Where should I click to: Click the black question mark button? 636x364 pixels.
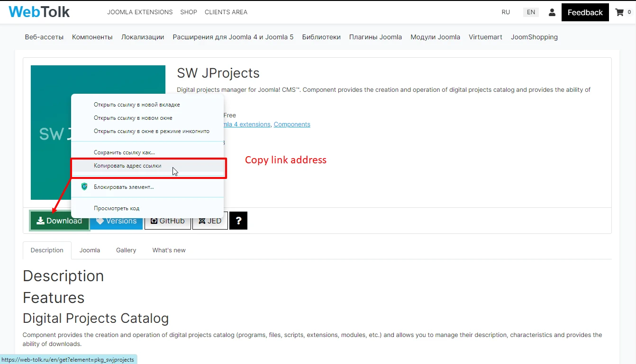click(238, 221)
